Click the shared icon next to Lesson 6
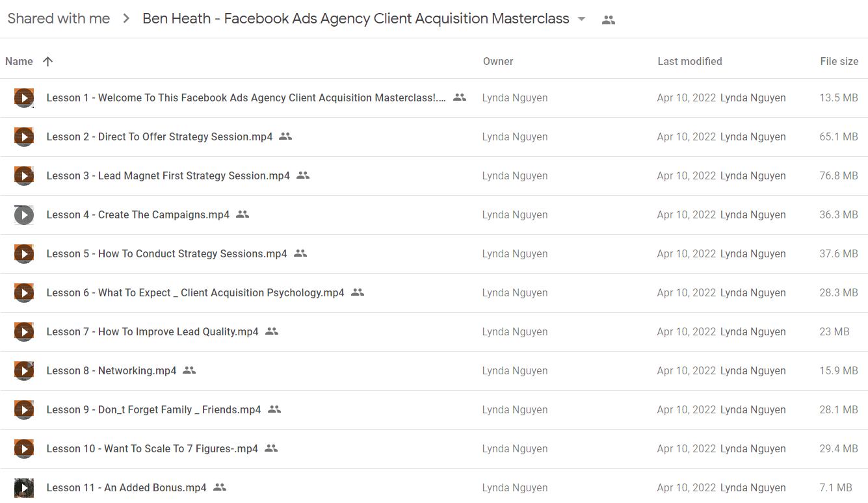Image resolution: width=868 pixels, height=503 pixels. point(358,292)
